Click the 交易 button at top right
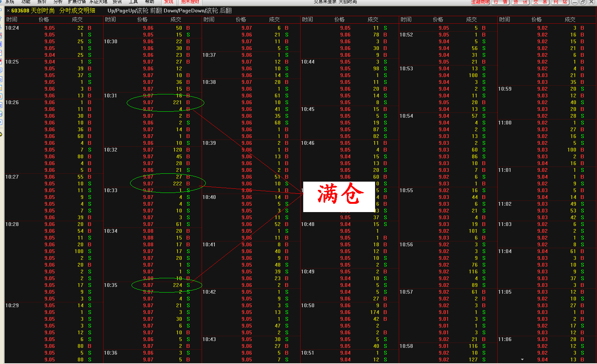Image resolution: width=597 pixels, height=364 pixels. pos(540,2)
